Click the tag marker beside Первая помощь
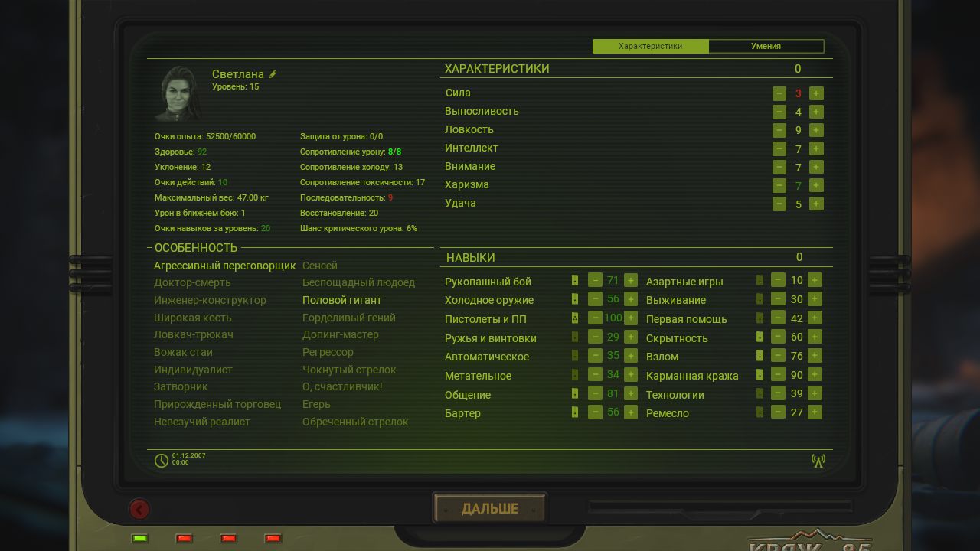The height and width of the screenshot is (551, 980). click(759, 318)
